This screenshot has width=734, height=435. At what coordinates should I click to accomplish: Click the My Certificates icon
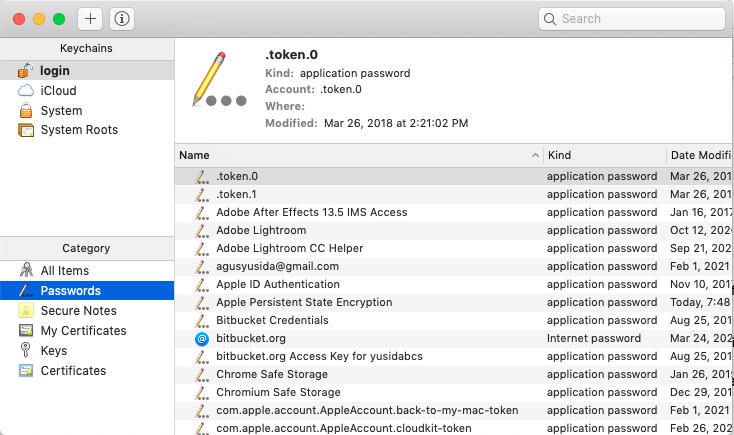(26, 331)
